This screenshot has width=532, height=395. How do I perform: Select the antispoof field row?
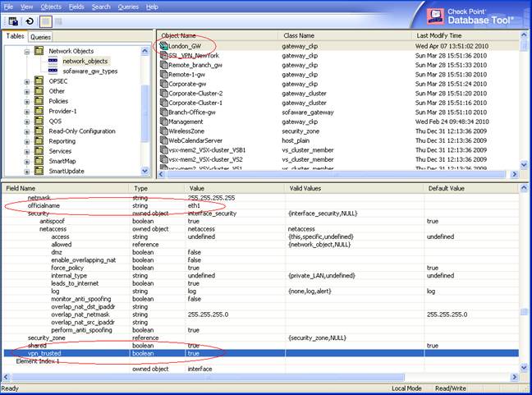(x=261, y=221)
